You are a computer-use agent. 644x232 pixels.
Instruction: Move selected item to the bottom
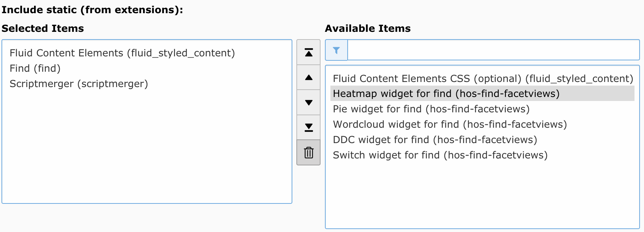(308, 128)
